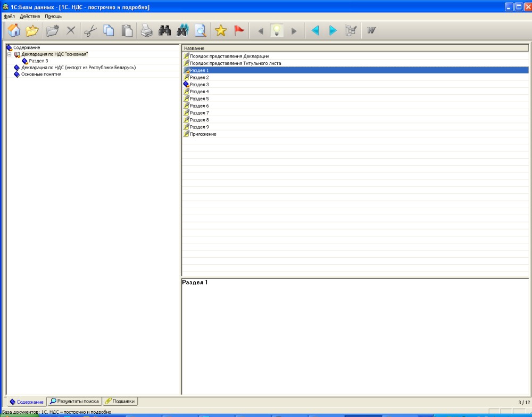Click the printer icon to print
Screen dimensions: 532x417
click(146, 31)
